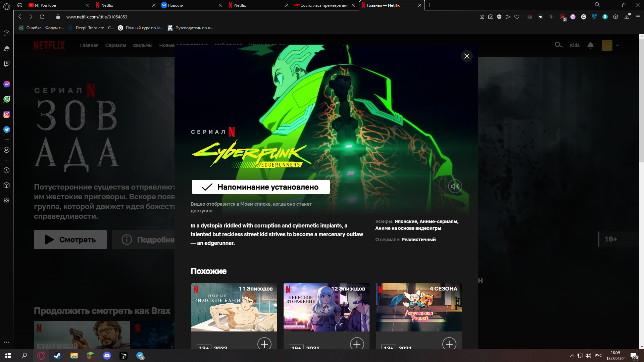Image resolution: width=644 pixels, height=362 pixels.
Task: Open the Opera easy setup menu icon
Action: (x=638, y=17)
